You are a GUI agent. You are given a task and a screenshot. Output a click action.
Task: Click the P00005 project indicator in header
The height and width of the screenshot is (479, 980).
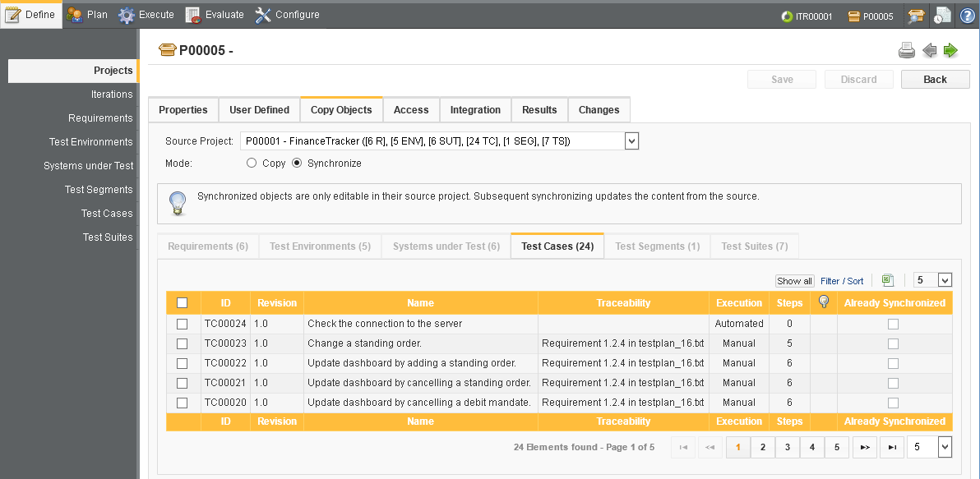pos(871,17)
